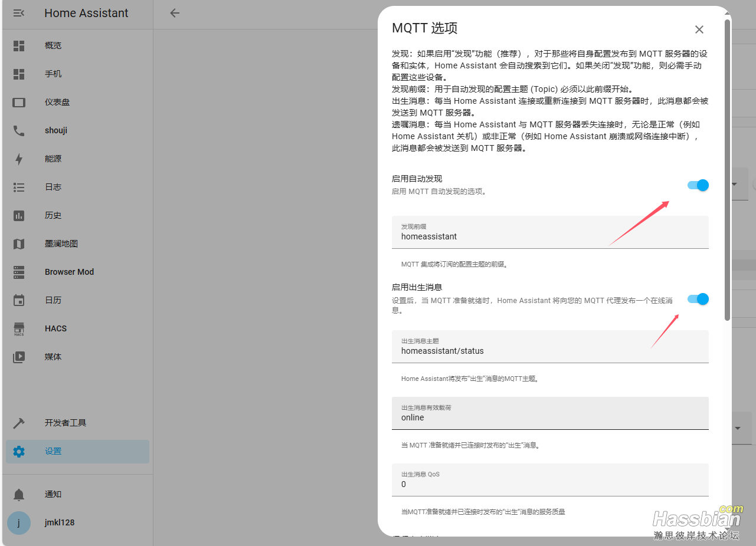Click the 设置 gear icon
The height and width of the screenshot is (546, 756).
[x=19, y=451]
